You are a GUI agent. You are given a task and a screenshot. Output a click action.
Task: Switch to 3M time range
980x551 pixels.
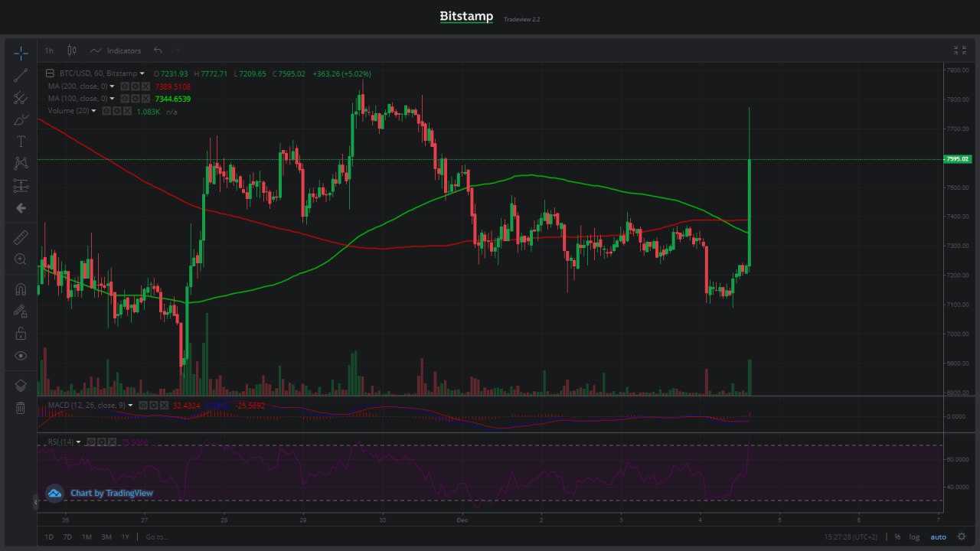[106, 536]
